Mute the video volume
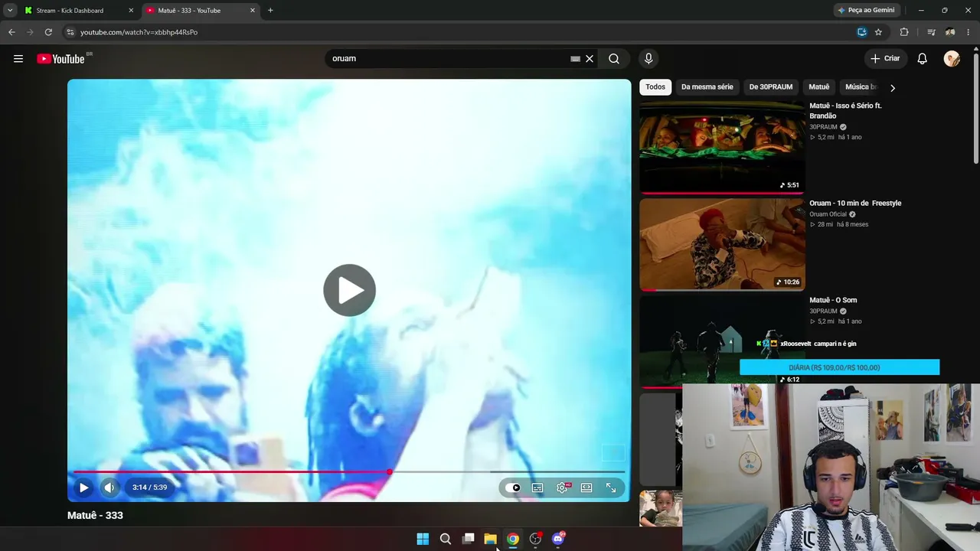Viewport: 980px width, 551px height. 109,487
